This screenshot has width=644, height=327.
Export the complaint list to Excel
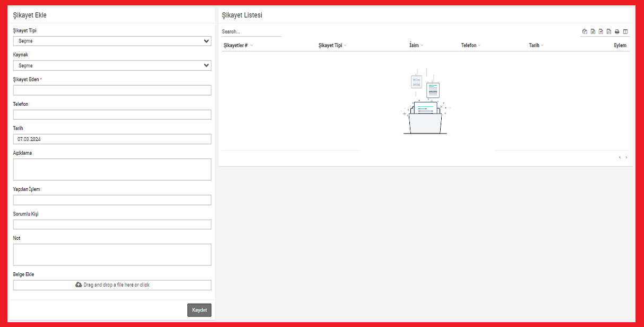pos(593,32)
